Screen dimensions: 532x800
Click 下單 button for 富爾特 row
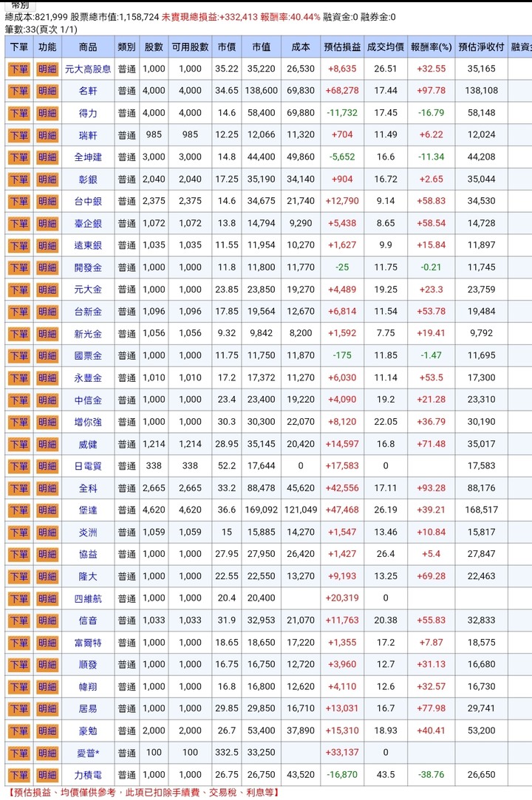[x=19, y=643]
